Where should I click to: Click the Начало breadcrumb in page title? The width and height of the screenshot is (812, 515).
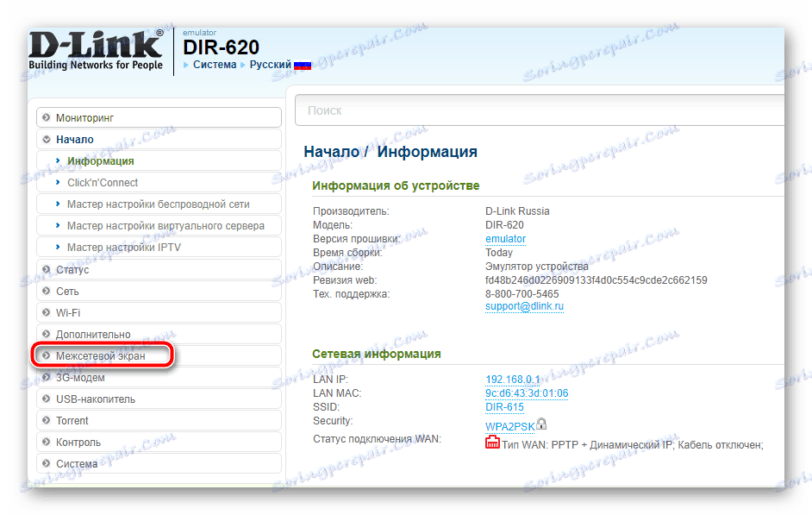click(x=331, y=152)
